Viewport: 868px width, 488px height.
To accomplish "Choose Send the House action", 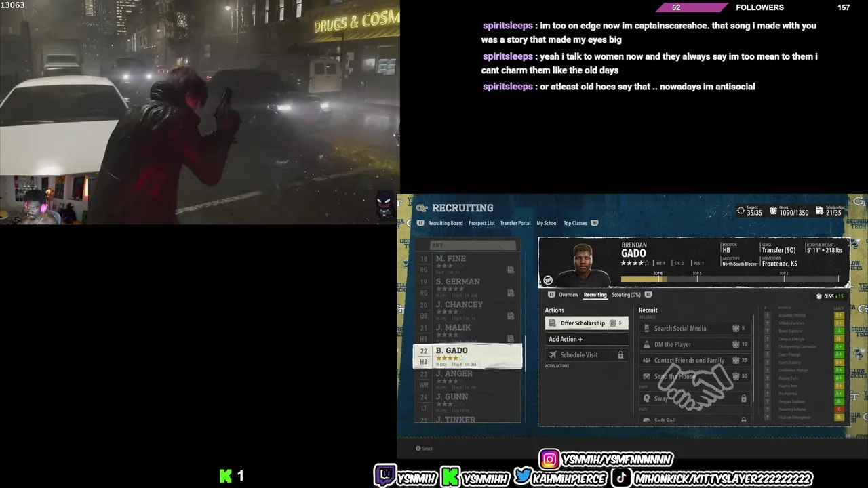I will coord(695,376).
